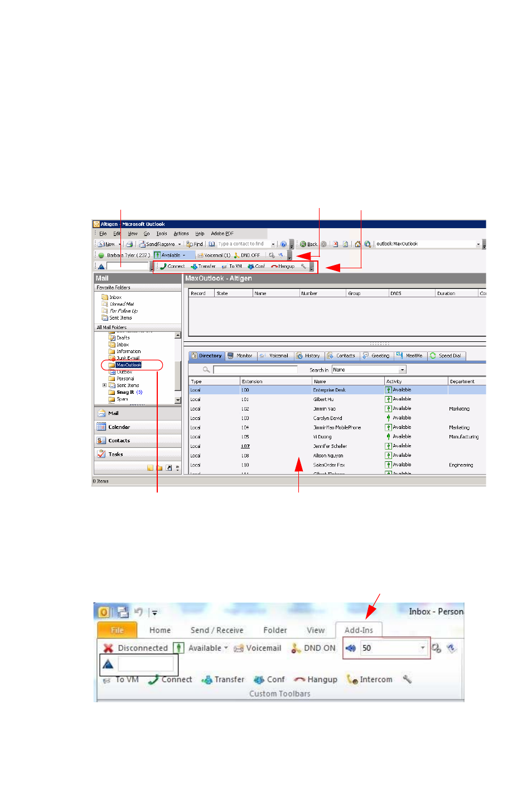
Task: Open the Add-Ins ribbon tab in Outlook 2010
Action: pyautogui.click(x=359, y=630)
